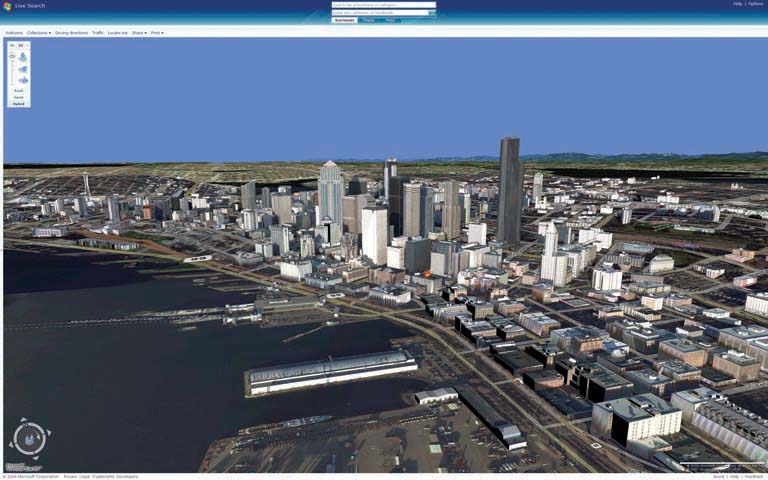Click the business or category search field
The image size is (768, 480).
point(384,5)
